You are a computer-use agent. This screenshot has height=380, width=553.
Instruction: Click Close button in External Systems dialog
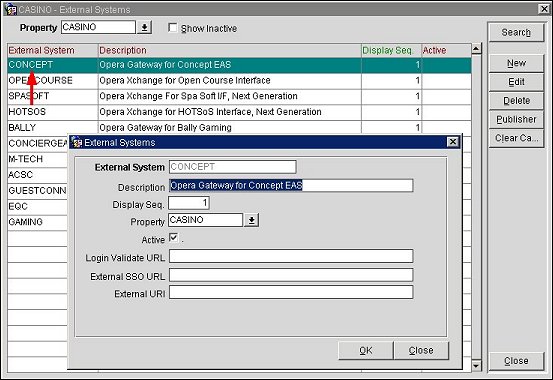click(421, 350)
